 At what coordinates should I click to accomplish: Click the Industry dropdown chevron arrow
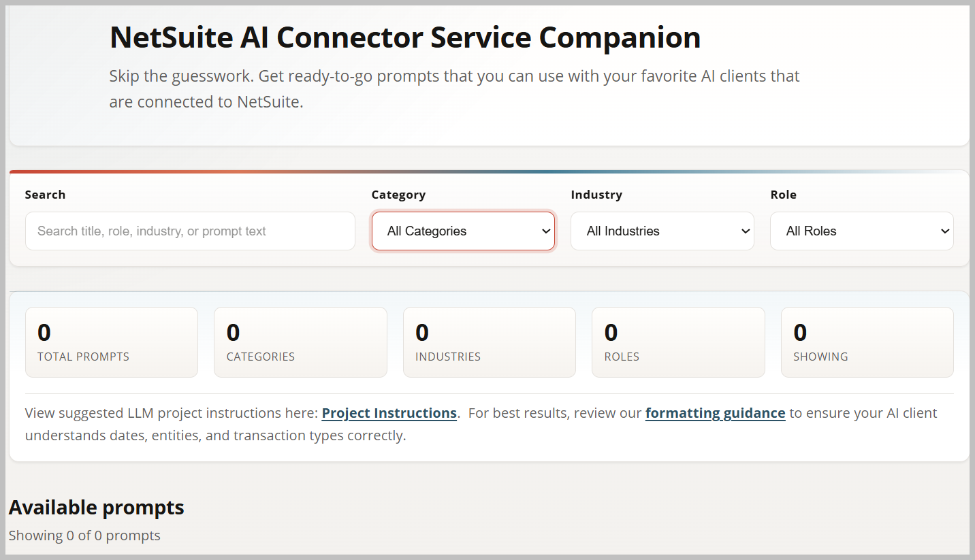(746, 231)
